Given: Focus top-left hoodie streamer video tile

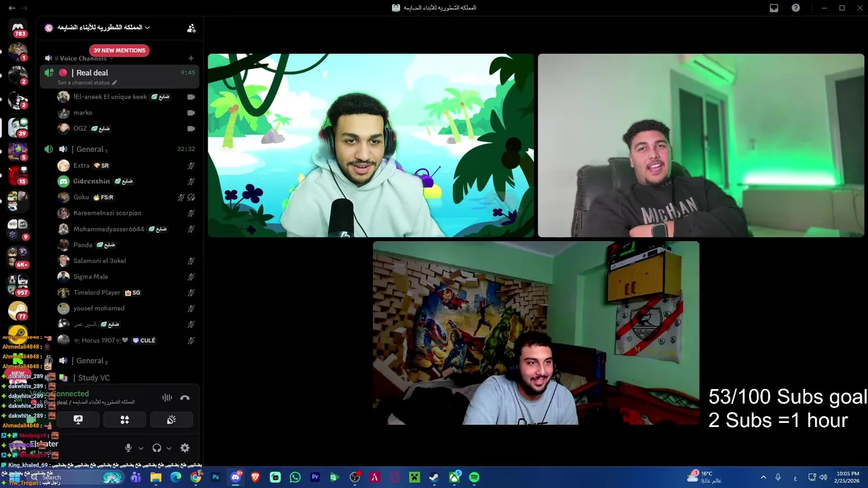Looking at the screenshot, I should point(371,146).
